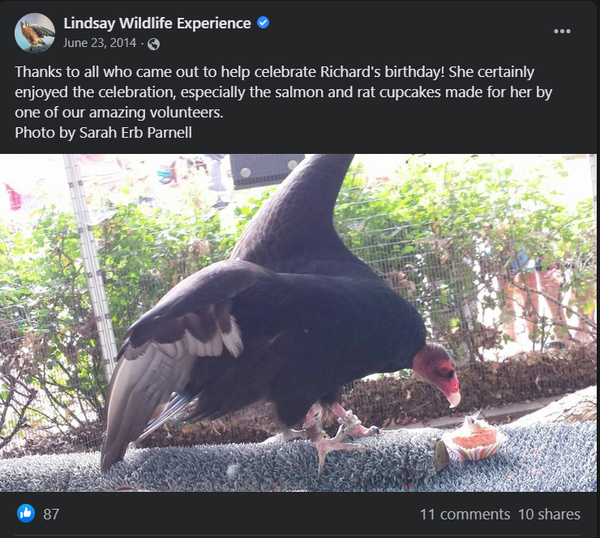600x538 pixels.
Task: Open the 10 shares link
Action: click(x=549, y=514)
